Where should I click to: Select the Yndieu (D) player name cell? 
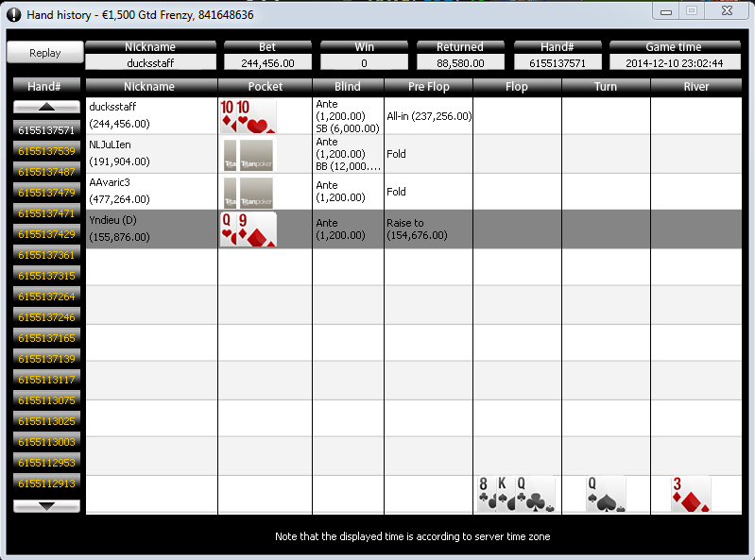point(152,229)
